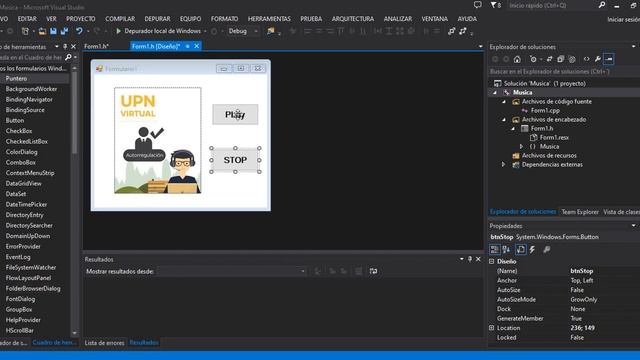Image resolution: width=640 pixels, height=360 pixels.
Task: Open the COMPILAR menu
Action: [x=120, y=19]
